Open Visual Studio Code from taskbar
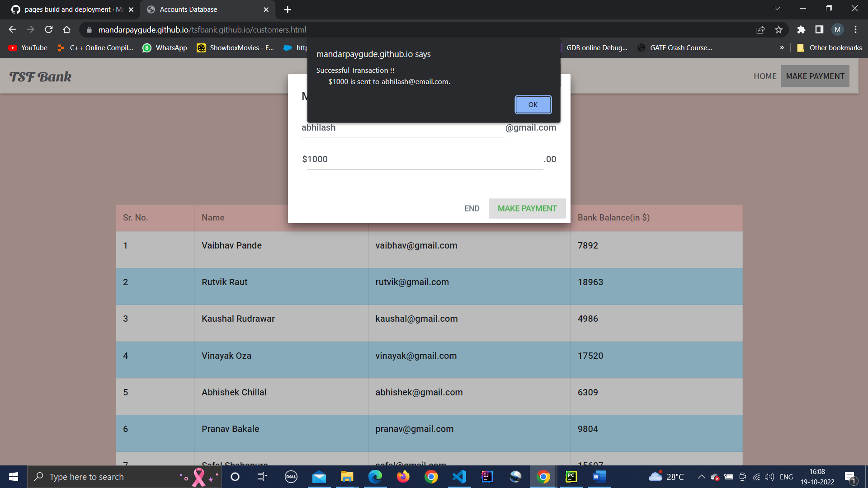This screenshot has width=868, height=488. pyautogui.click(x=459, y=477)
